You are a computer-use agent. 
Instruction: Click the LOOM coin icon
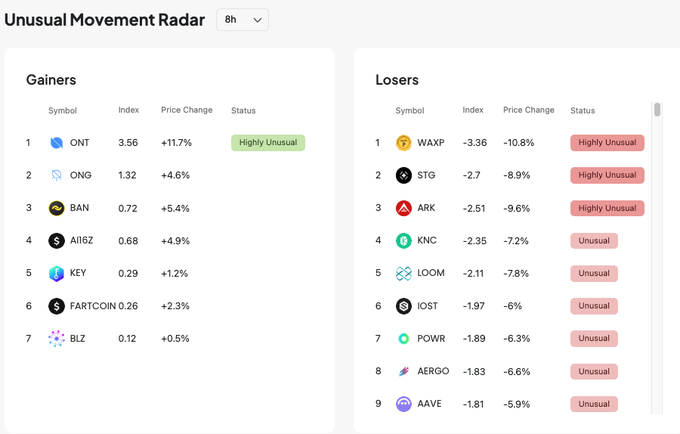(x=404, y=273)
